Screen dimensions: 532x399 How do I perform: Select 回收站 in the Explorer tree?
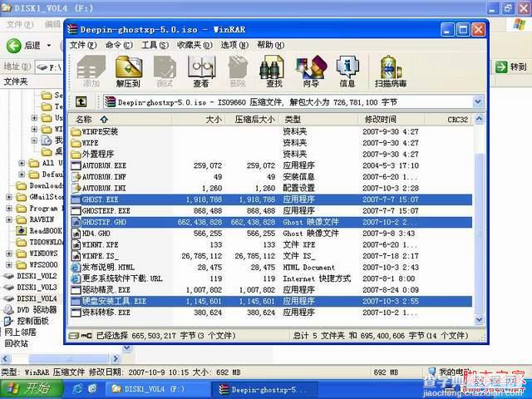17,343
